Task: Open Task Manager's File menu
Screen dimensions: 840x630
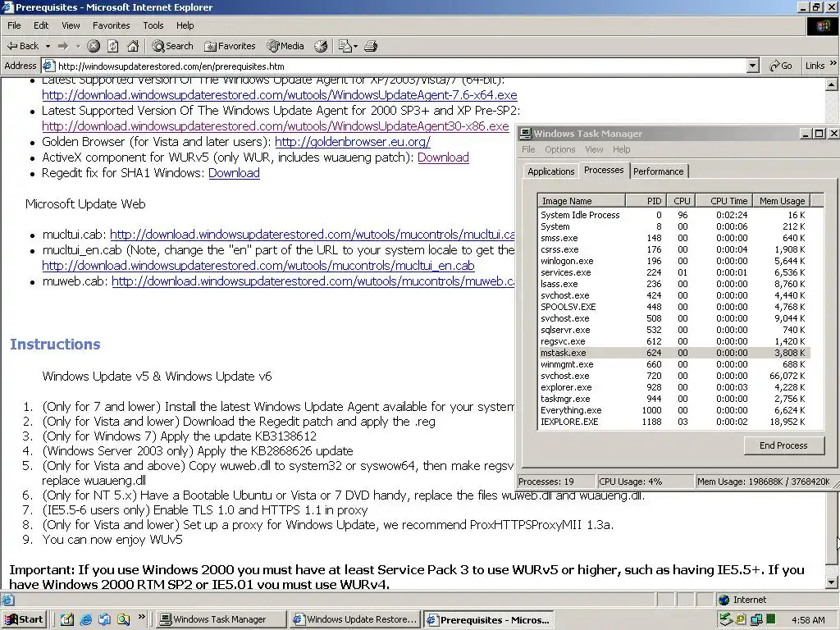Action: pyautogui.click(x=528, y=149)
